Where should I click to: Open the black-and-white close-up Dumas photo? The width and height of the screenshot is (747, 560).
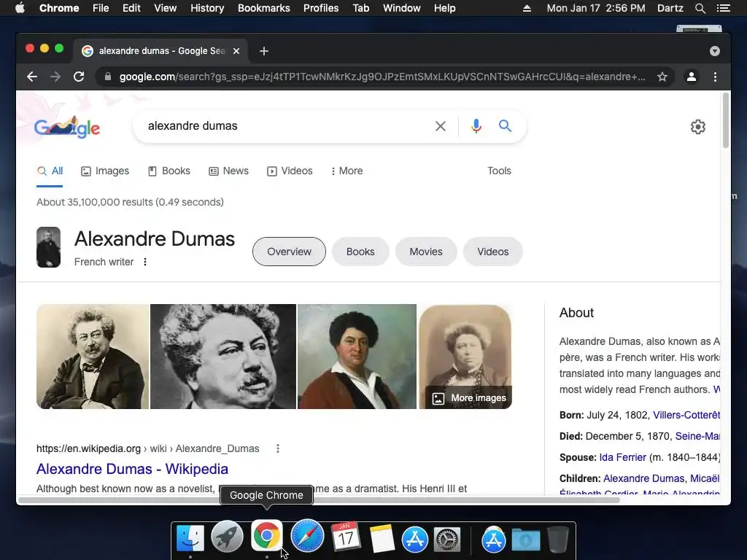coord(223,357)
